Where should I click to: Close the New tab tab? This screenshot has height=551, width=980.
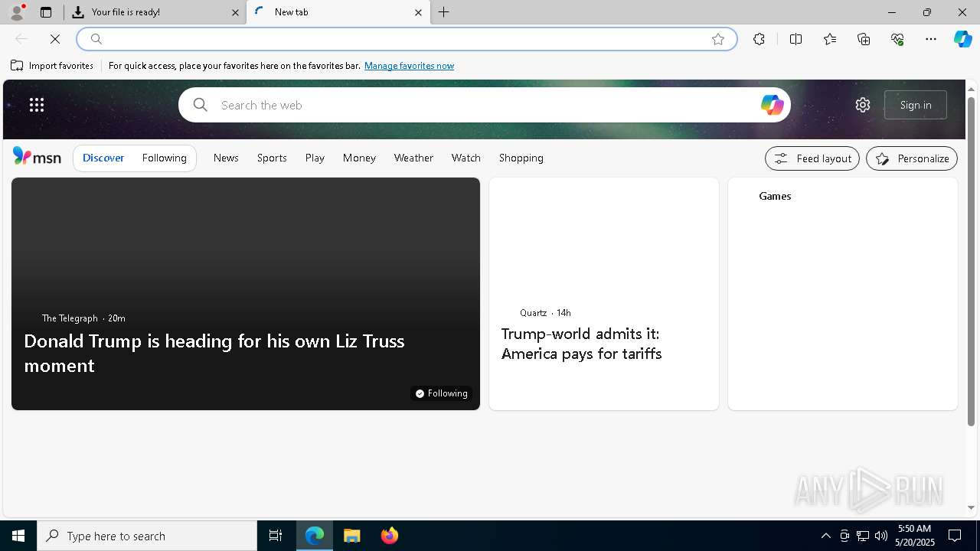pyautogui.click(x=418, y=12)
